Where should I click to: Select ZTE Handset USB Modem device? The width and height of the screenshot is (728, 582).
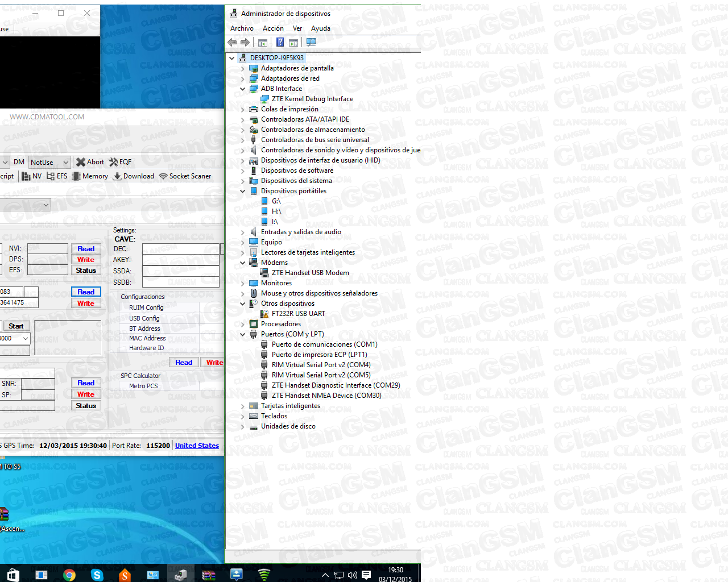(310, 273)
